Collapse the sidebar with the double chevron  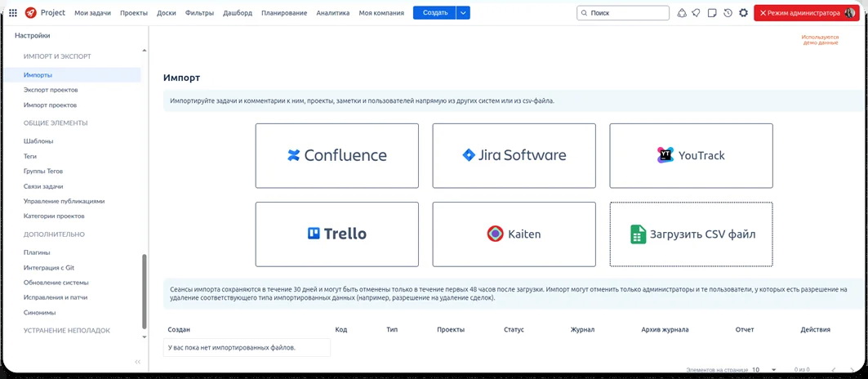(x=137, y=362)
